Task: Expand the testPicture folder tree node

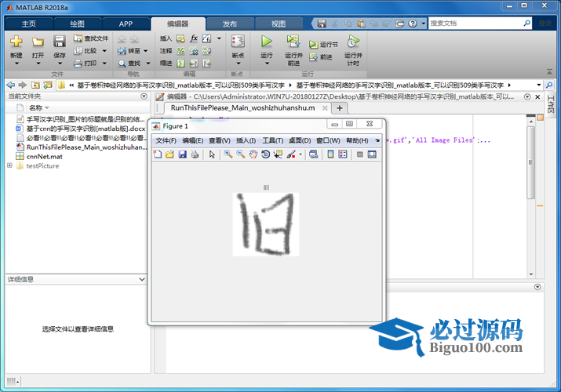Action: 10,165
